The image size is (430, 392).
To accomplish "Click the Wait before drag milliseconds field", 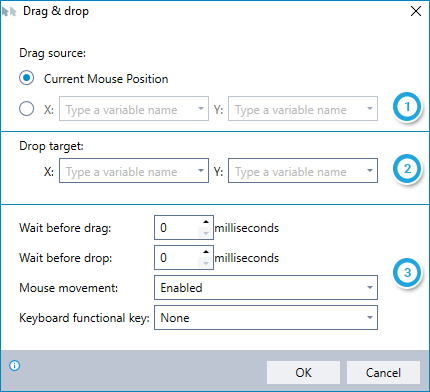I will (177, 228).
